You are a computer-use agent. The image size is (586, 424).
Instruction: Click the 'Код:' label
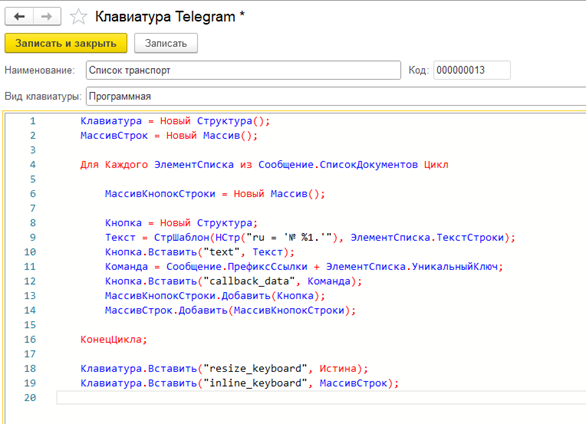(418, 70)
